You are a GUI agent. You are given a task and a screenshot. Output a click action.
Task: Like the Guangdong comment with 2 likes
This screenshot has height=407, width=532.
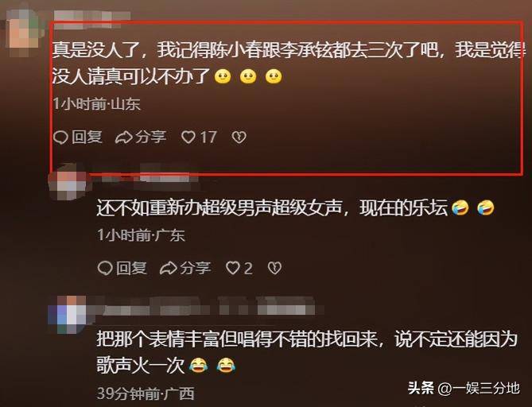click(233, 268)
